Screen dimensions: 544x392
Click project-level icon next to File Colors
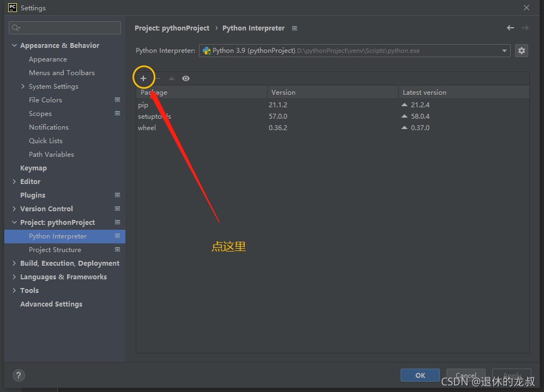pos(118,100)
